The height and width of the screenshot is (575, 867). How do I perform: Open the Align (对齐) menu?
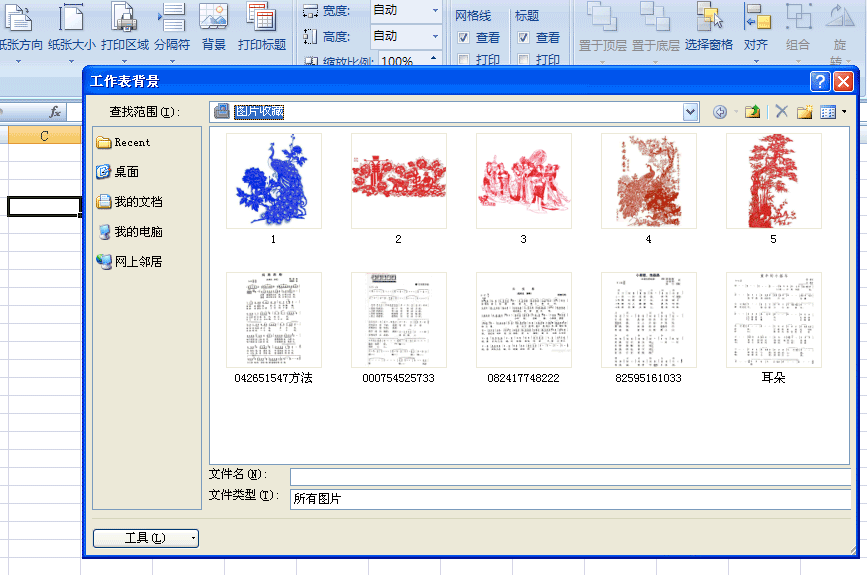pyautogui.click(x=756, y=30)
